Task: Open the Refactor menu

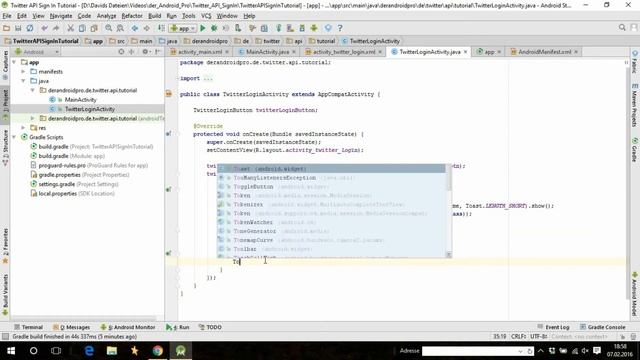Action: tap(132, 16)
